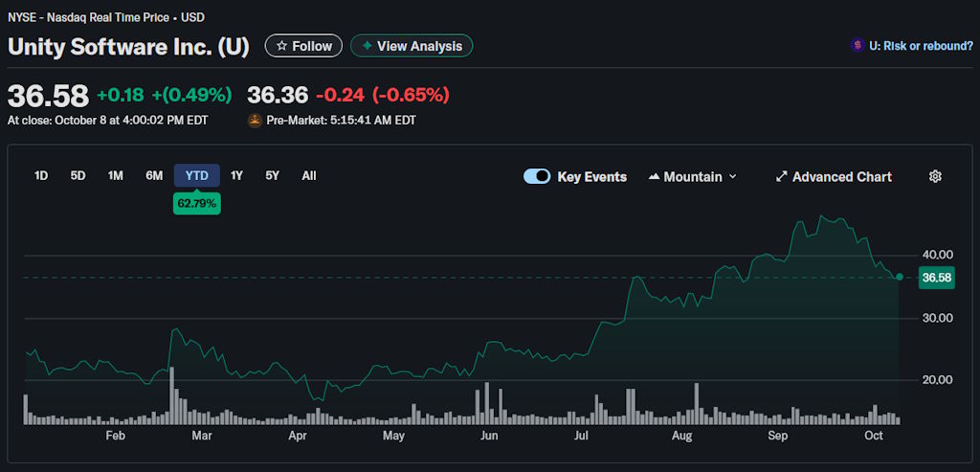Select the All time range
The image size is (980, 472).
[x=308, y=175]
